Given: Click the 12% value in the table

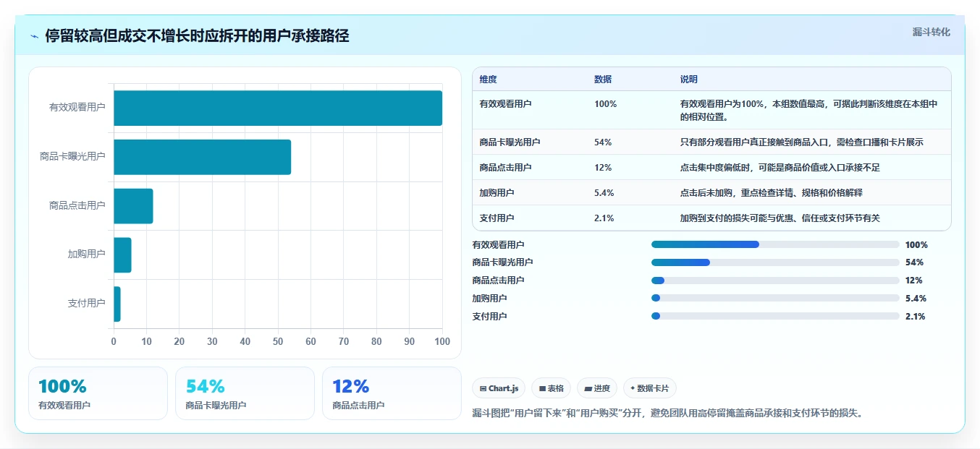Looking at the screenshot, I should point(603,168).
